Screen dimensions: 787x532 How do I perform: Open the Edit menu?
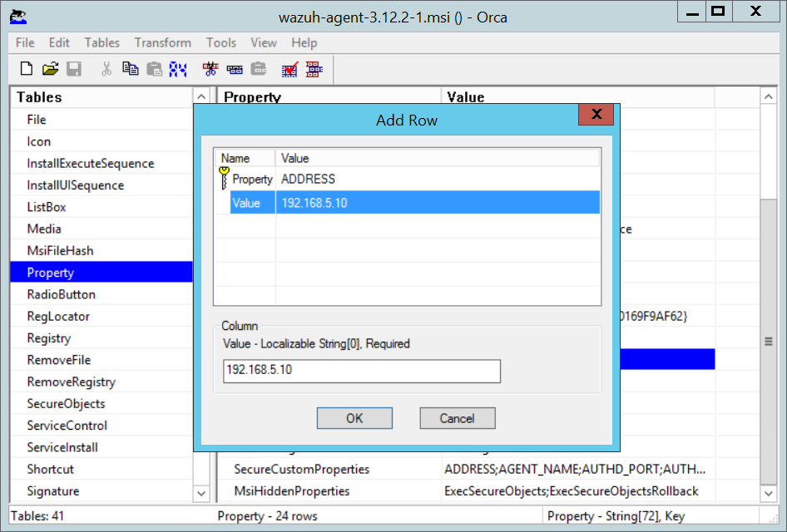pyautogui.click(x=59, y=42)
